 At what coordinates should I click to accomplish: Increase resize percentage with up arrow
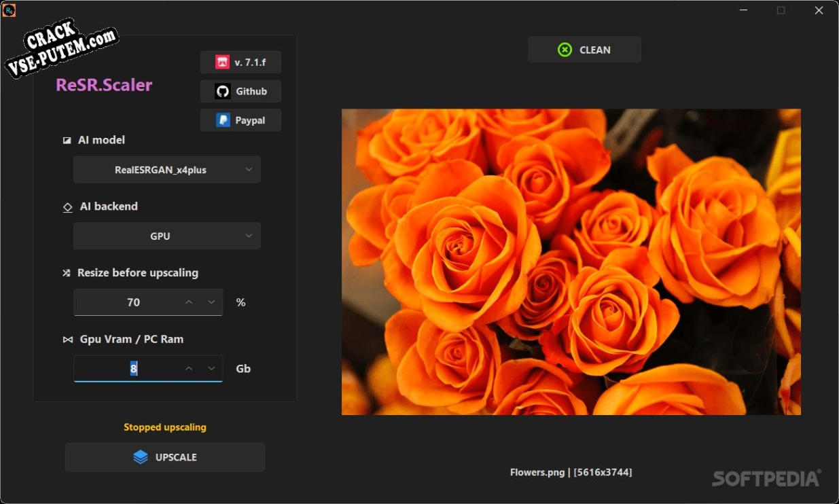189,302
